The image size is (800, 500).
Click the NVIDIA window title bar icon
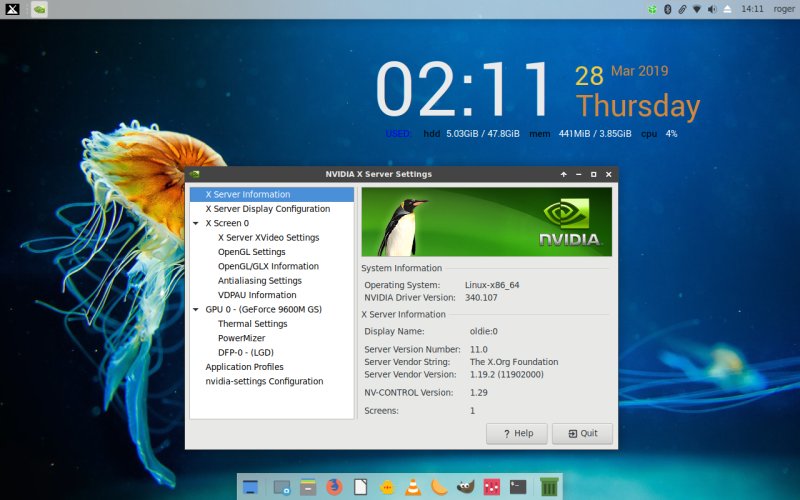click(194, 174)
